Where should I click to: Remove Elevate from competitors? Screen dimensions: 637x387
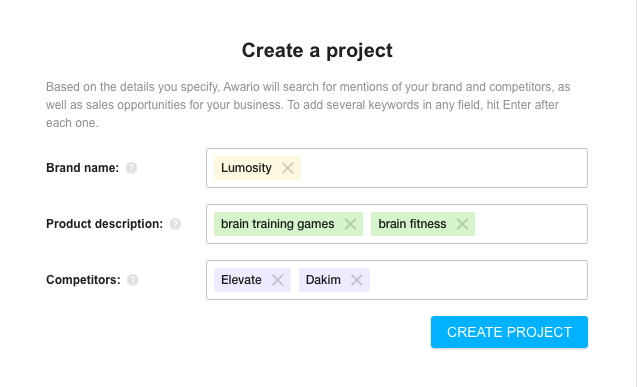pyautogui.click(x=277, y=280)
